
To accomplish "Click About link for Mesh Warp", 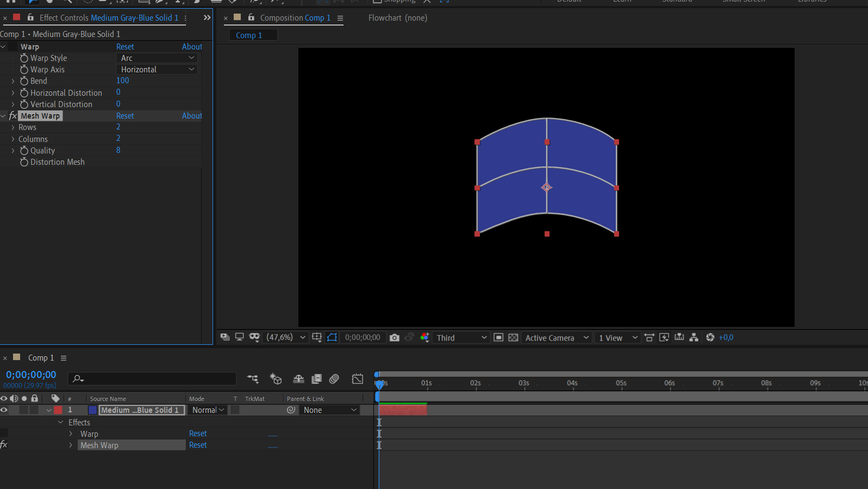I will coord(192,116).
